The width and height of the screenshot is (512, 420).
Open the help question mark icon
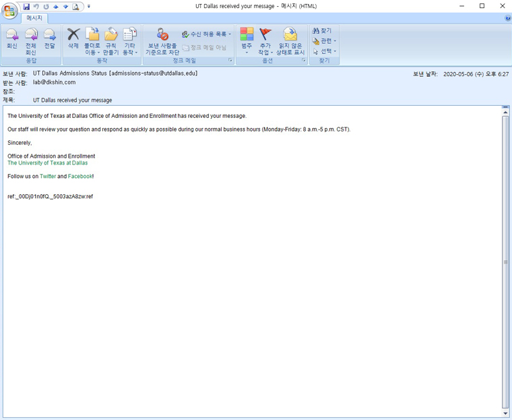point(508,18)
